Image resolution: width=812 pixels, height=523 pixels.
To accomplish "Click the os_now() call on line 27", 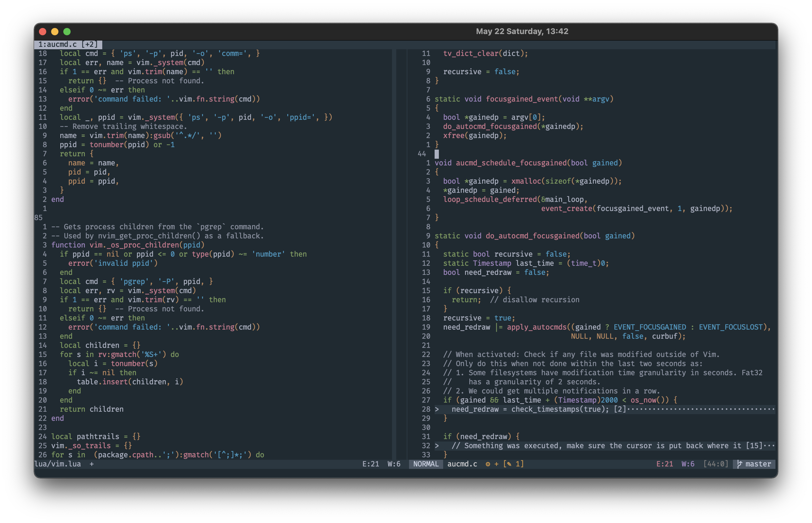I will (x=650, y=400).
